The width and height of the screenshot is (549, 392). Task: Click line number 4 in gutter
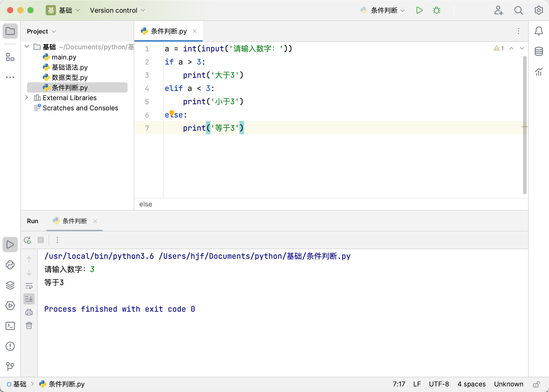pos(147,88)
